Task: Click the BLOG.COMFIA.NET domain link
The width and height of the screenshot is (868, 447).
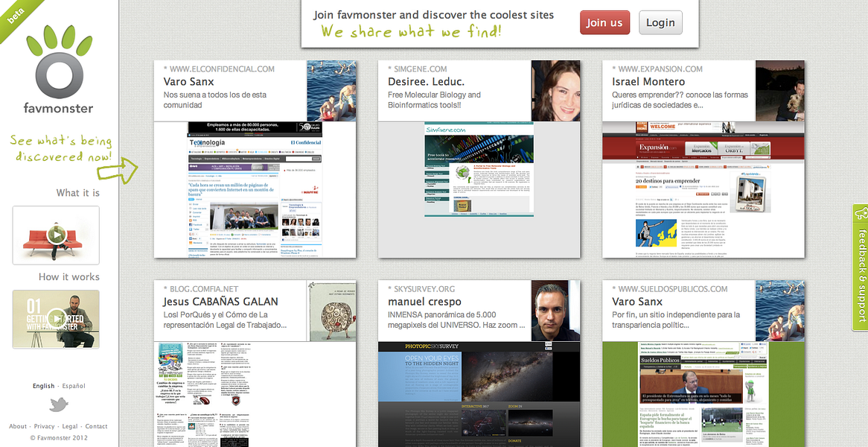Action: click(204, 289)
